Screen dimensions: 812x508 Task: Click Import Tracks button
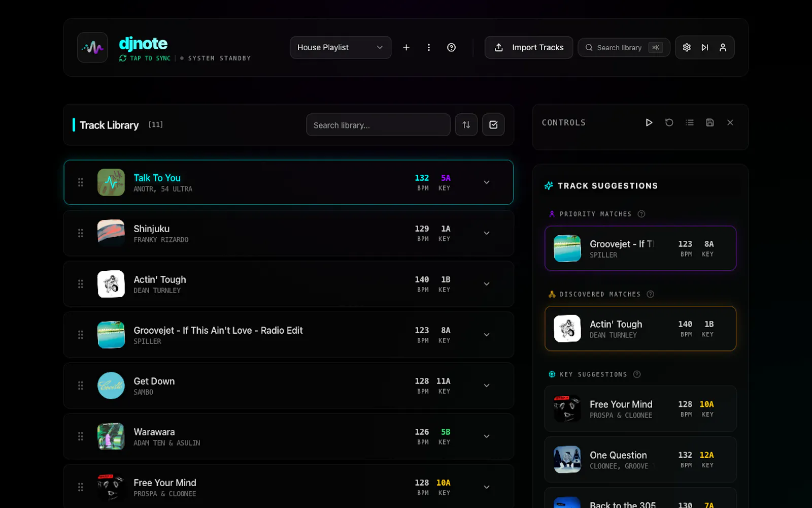pyautogui.click(x=529, y=47)
